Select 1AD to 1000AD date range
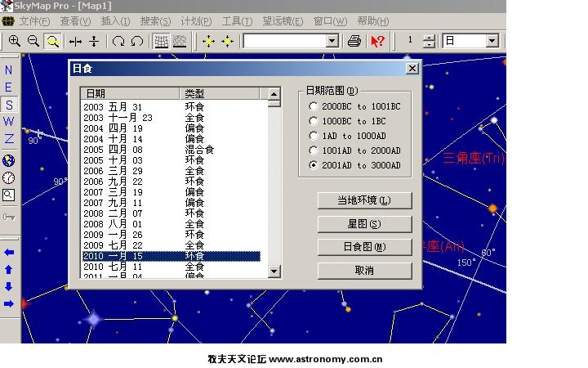 point(314,136)
